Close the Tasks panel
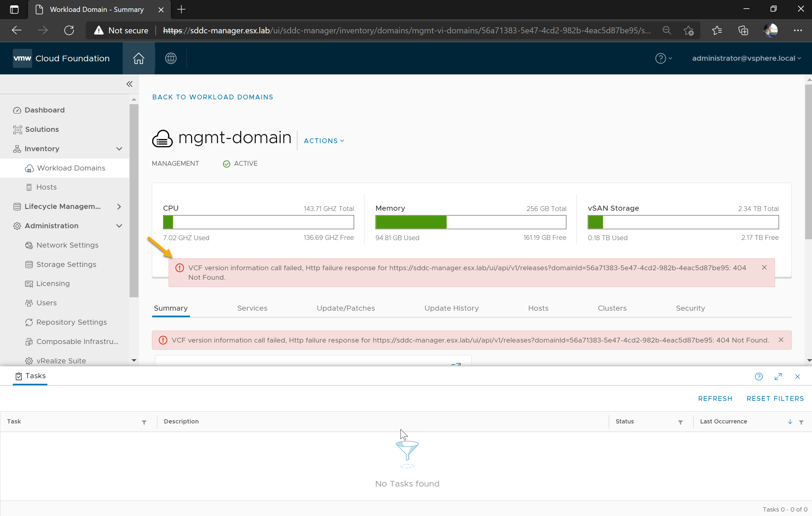Image resolution: width=812 pixels, height=516 pixels. [x=797, y=377]
